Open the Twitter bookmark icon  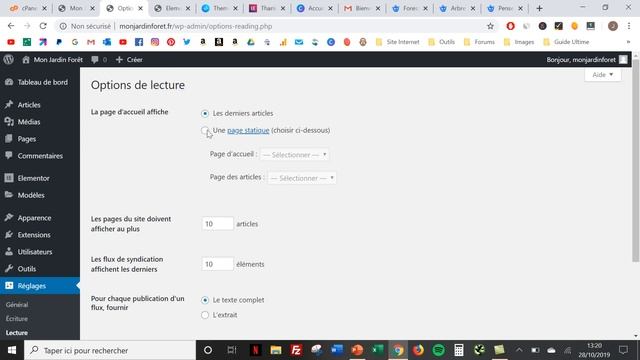[x=187, y=42]
